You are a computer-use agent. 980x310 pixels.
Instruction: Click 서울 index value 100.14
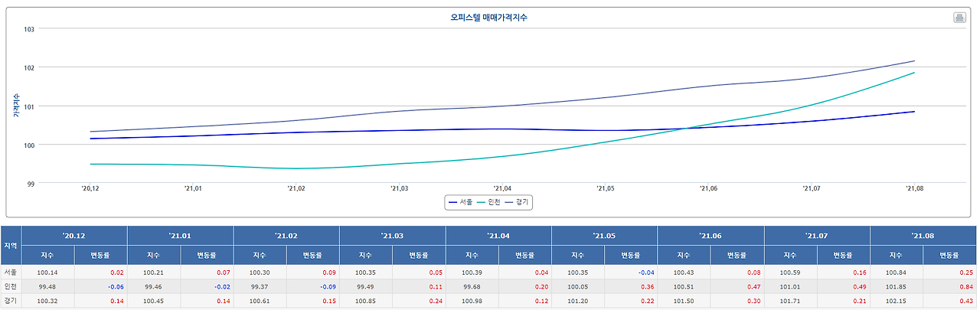coord(47,272)
